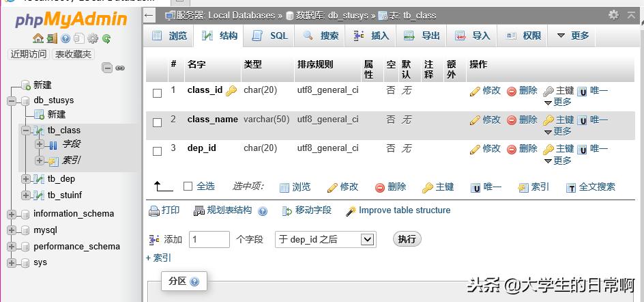This screenshot has width=644, height=302.
Task: Go to phpMyAdmin home icon
Action: [38, 39]
